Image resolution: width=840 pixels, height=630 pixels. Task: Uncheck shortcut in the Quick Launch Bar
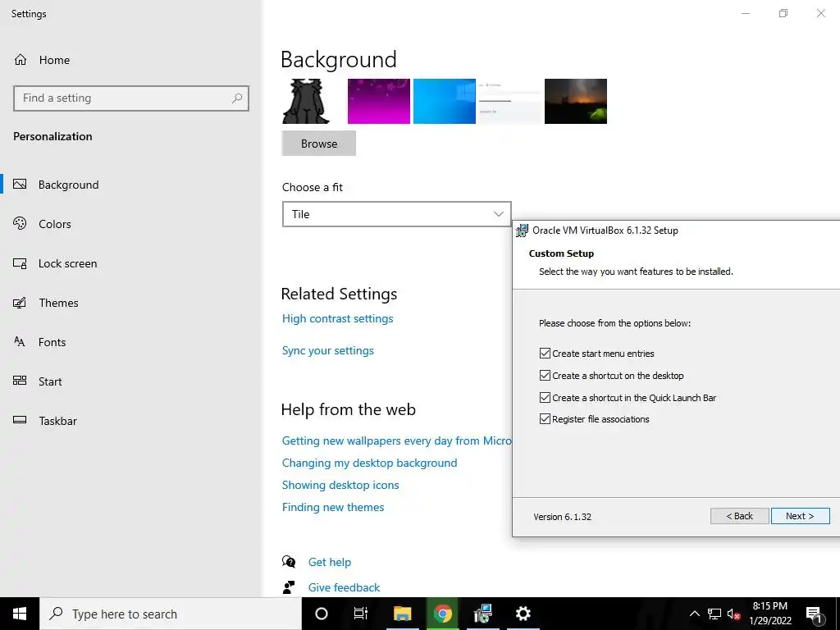545,397
